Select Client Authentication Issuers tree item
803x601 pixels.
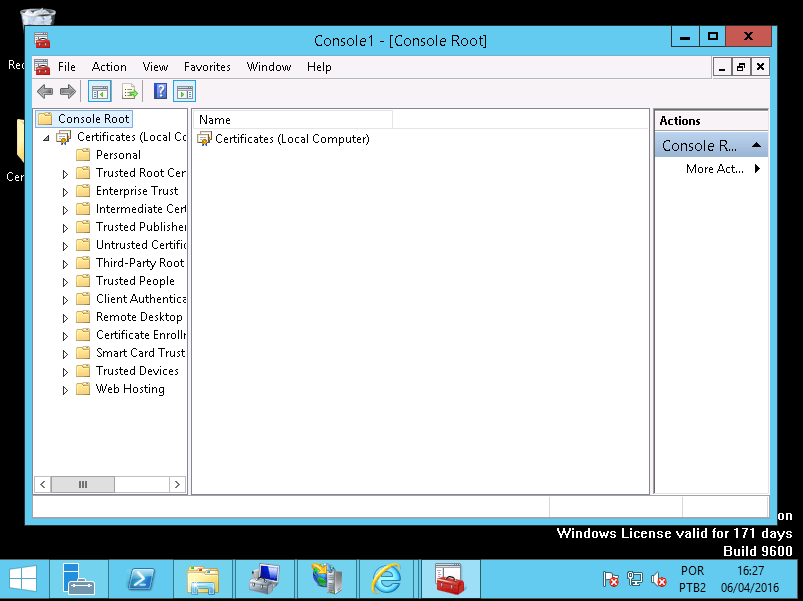(x=141, y=299)
